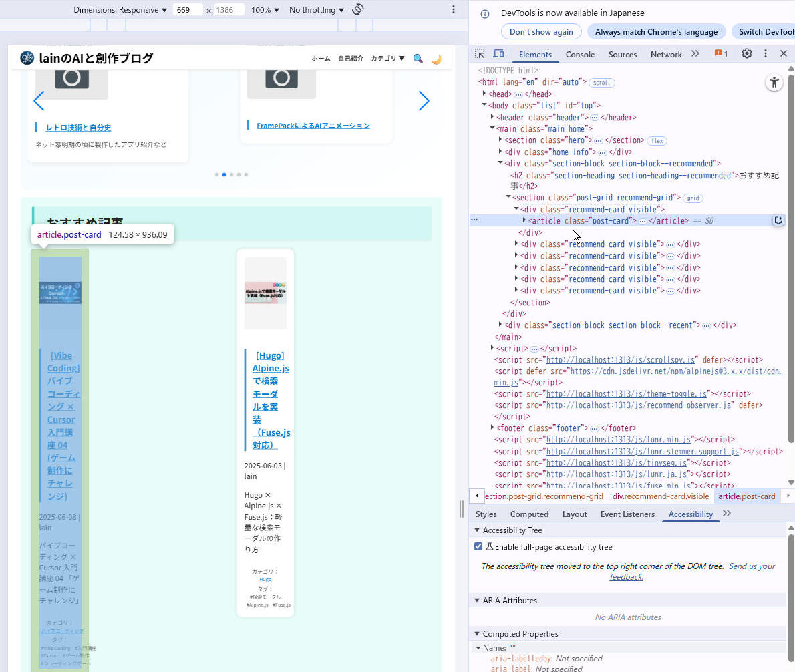The width and height of the screenshot is (795, 672).
Task: Toggle the device toolbar icon
Action: point(498,54)
